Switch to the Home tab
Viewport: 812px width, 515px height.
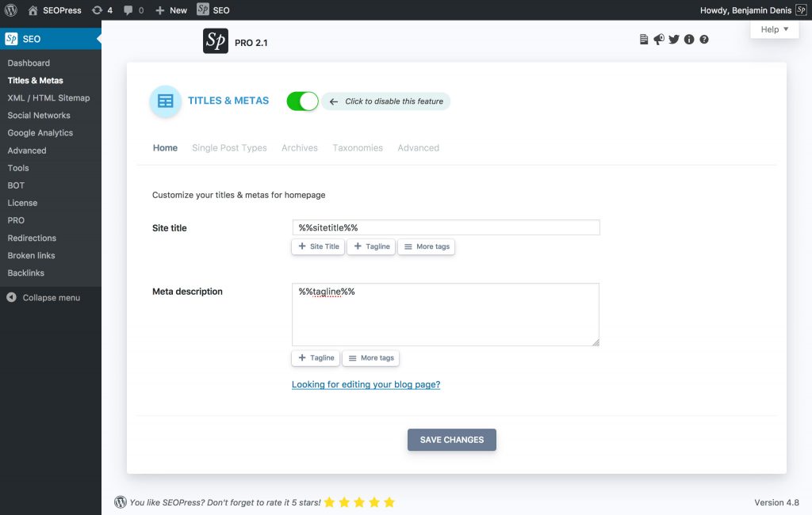coord(165,148)
